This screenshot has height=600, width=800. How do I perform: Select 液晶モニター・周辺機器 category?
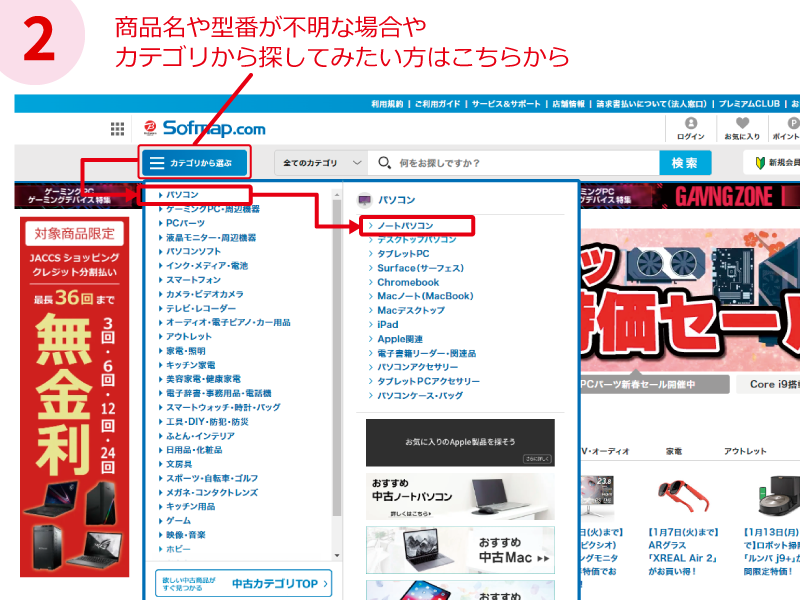(211, 238)
